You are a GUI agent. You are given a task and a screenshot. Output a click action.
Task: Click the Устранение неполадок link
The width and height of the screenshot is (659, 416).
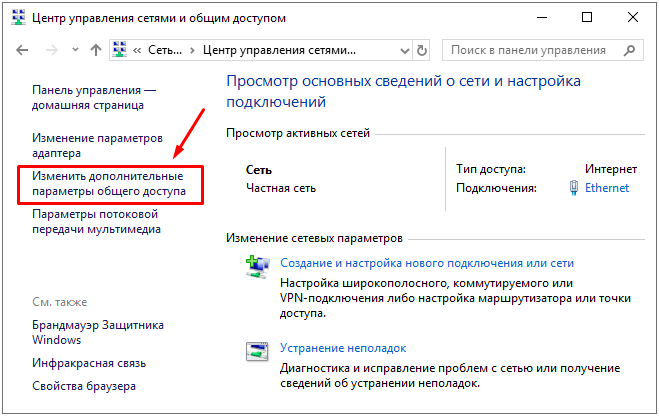point(343,348)
